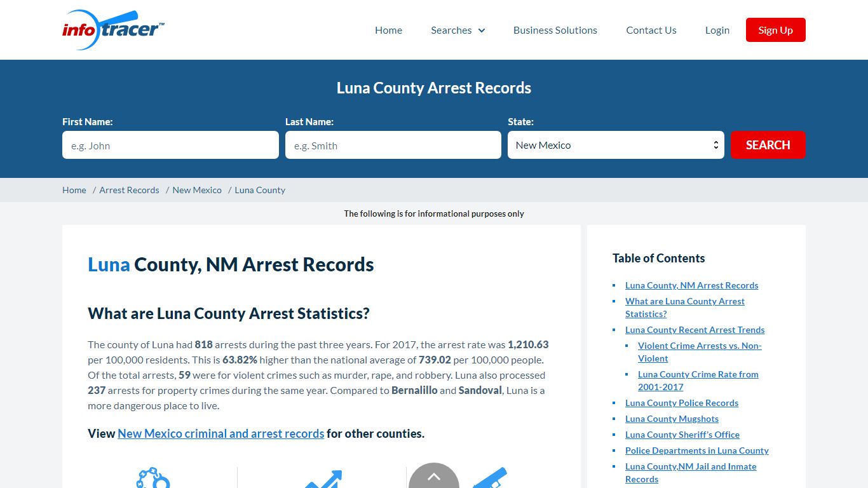The width and height of the screenshot is (868, 488).
Task: Open Business Solutions page
Action: tap(555, 30)
